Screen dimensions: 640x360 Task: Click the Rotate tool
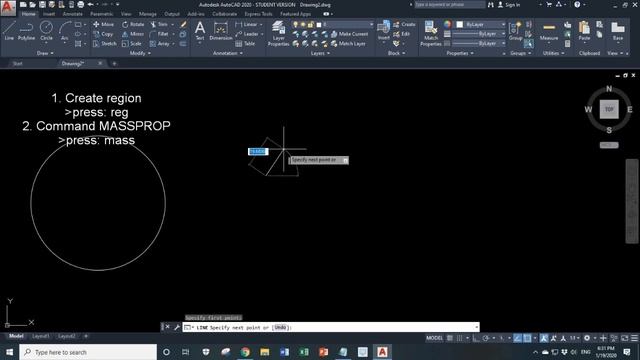click(133, 24)
